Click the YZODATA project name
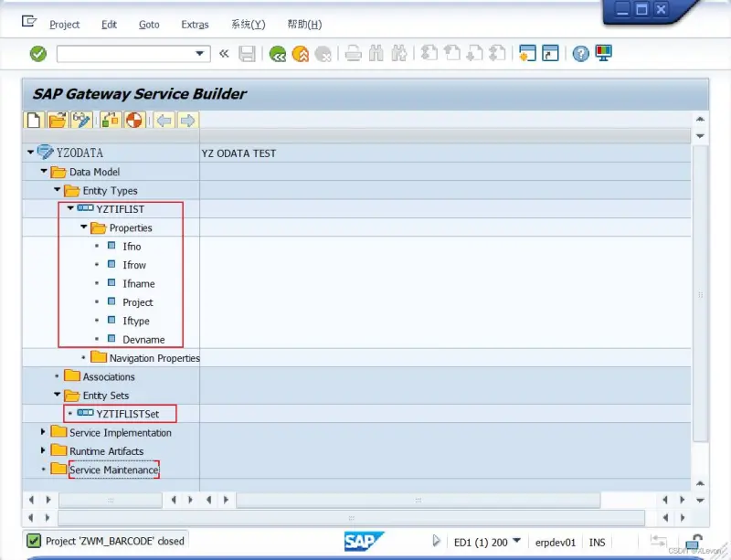 click(79, 153)
